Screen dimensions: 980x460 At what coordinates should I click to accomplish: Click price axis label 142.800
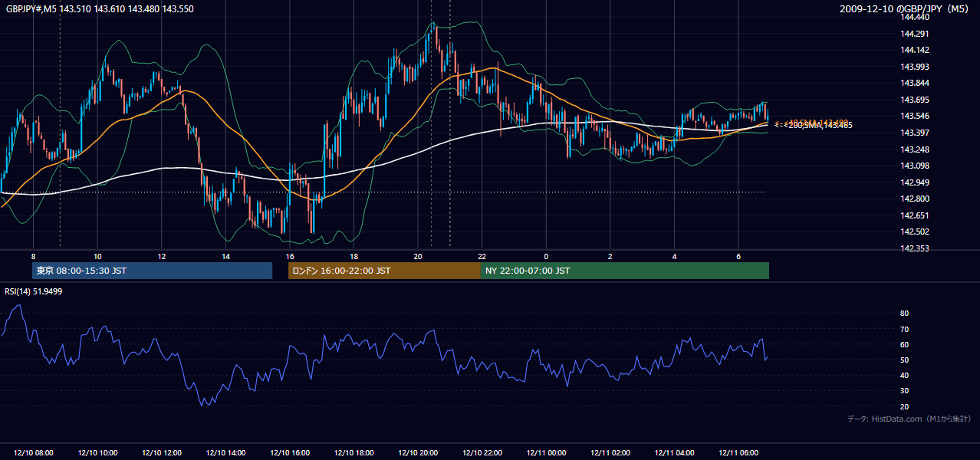pyautogui.click(x=916, y=199)
